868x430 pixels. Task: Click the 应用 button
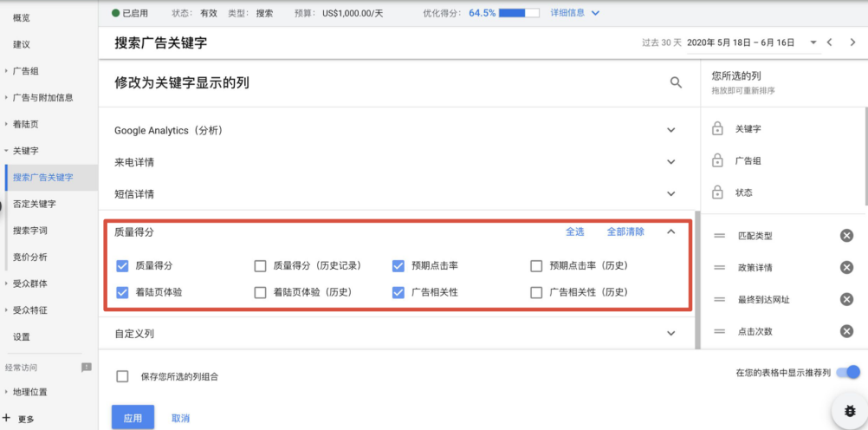pyautogui.click(x=133, y=418)
